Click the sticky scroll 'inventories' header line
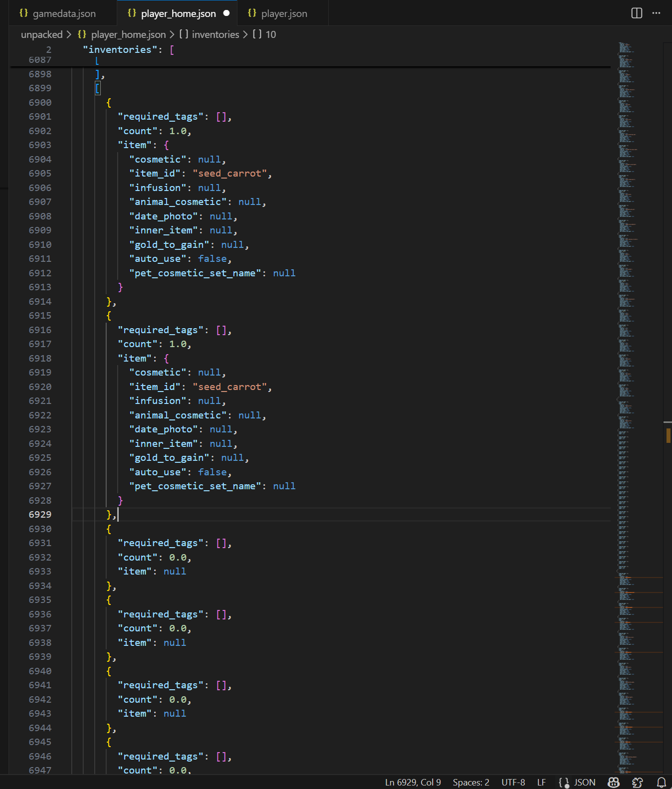This screenshot has width=672, height=789. [120, 49]
